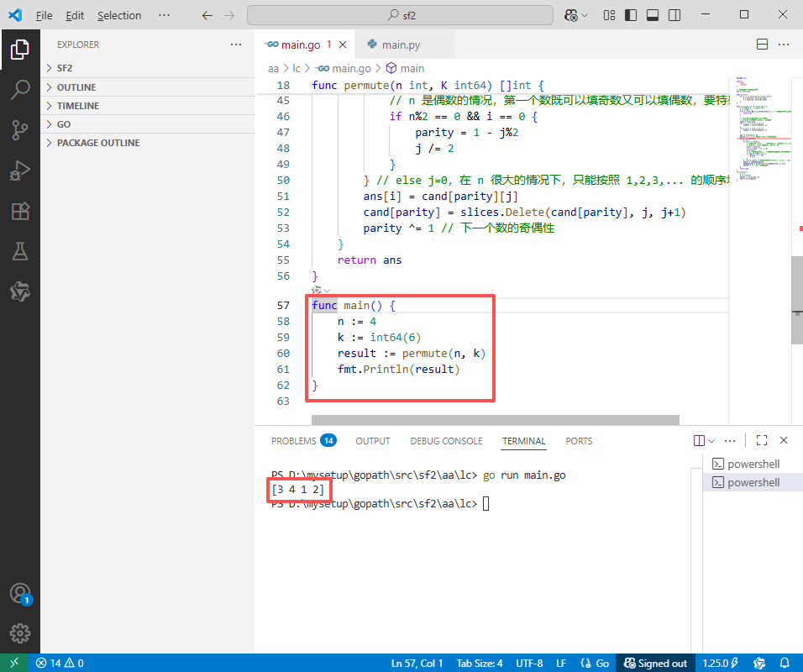Toggle the secondary side bar
The width and height of the screenshot is (803, 672).
click(674, 15)
